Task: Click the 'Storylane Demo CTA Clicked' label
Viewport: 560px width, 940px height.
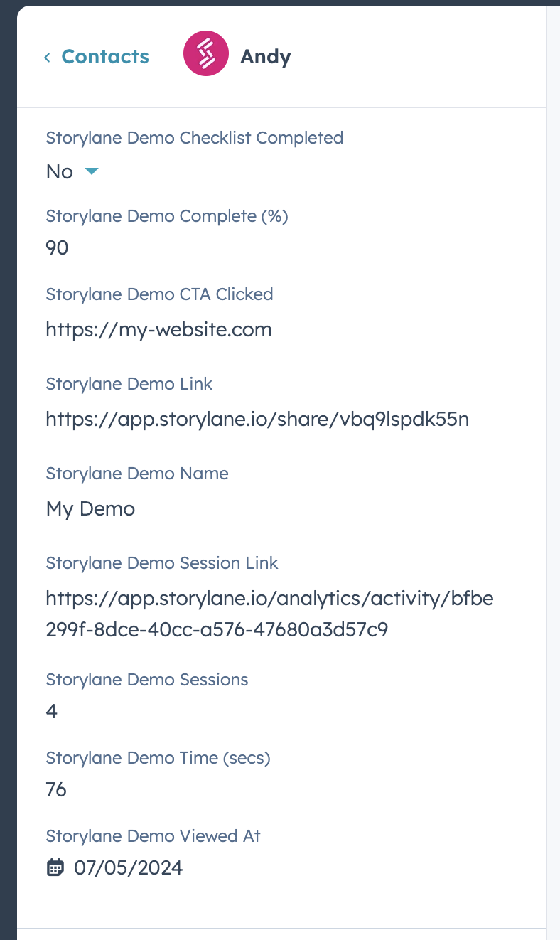Action: coord(159,294)
